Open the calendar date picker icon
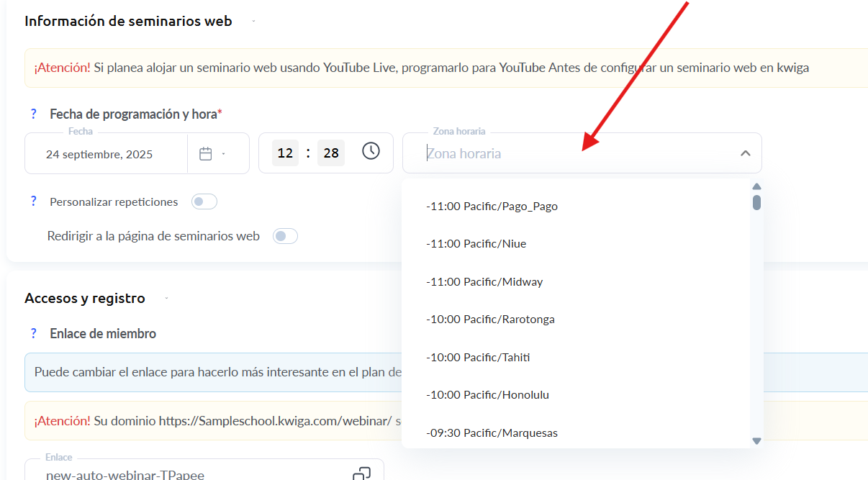 click(x=206, y=153)
